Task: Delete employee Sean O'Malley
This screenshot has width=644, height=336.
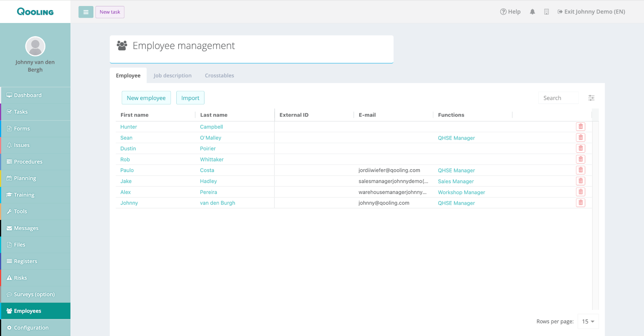Action: 580,137
